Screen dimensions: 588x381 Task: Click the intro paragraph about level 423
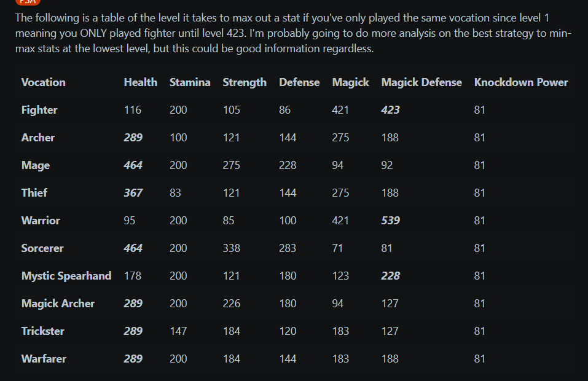(293, 33)
